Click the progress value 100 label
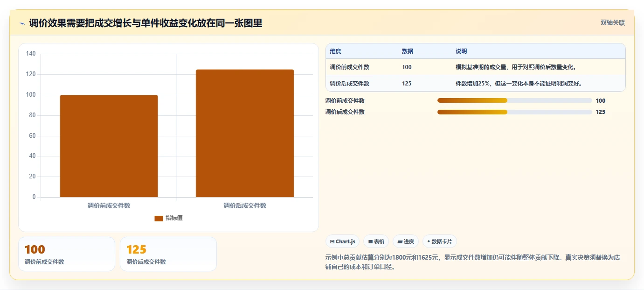 [601, 101]
